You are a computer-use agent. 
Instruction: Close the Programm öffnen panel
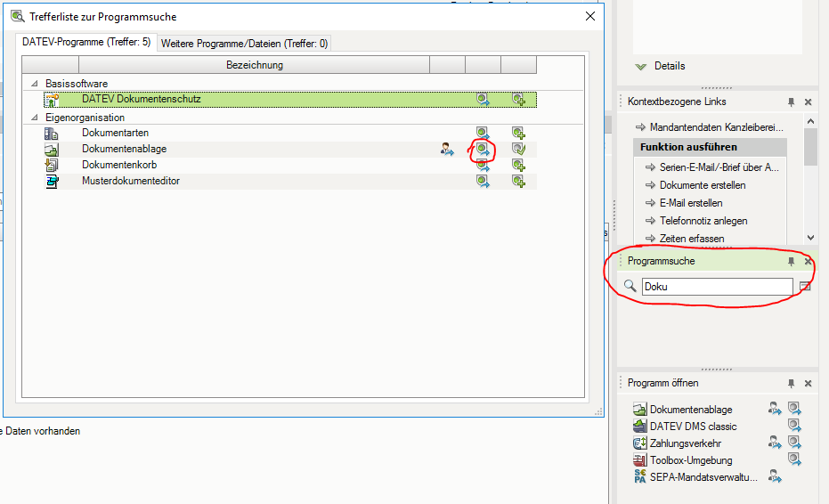[808, 384]
